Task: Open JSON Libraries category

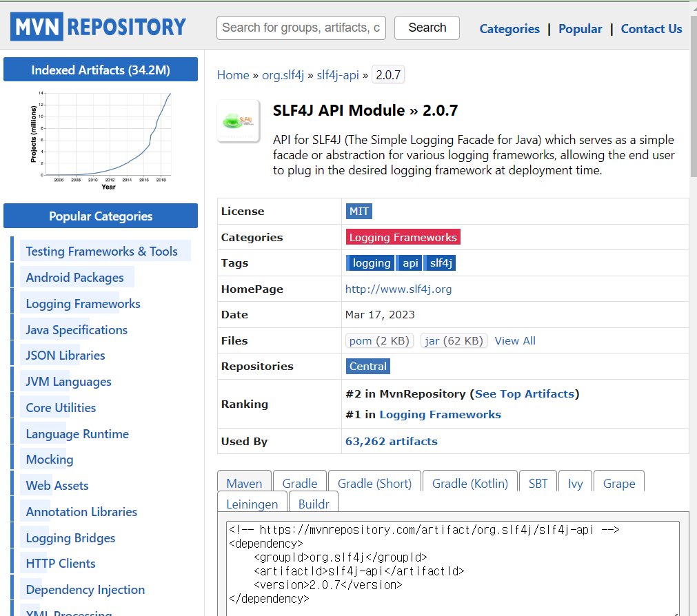Action: [65, 356]
